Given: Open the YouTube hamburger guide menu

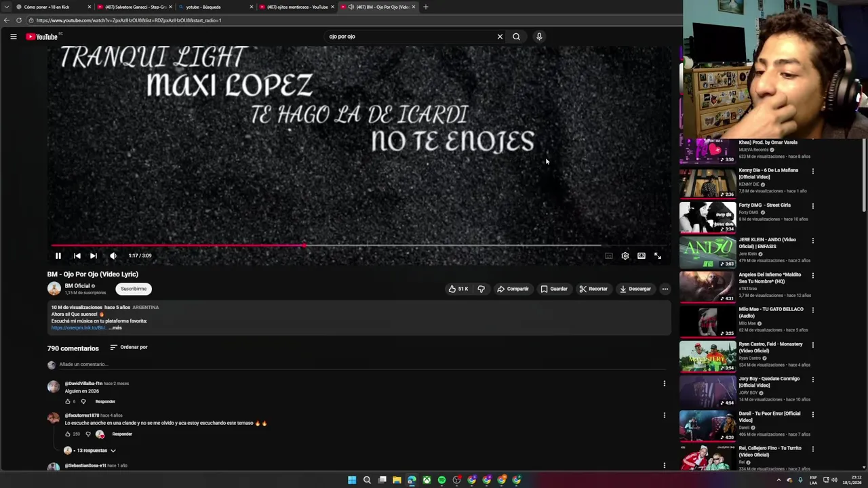Looking at the screenshot, I should 13,37.
